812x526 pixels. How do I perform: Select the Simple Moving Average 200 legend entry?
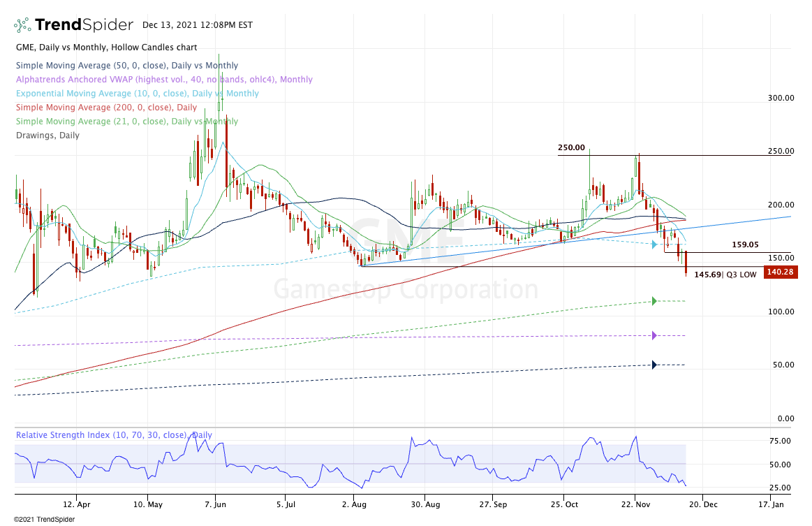106,108
